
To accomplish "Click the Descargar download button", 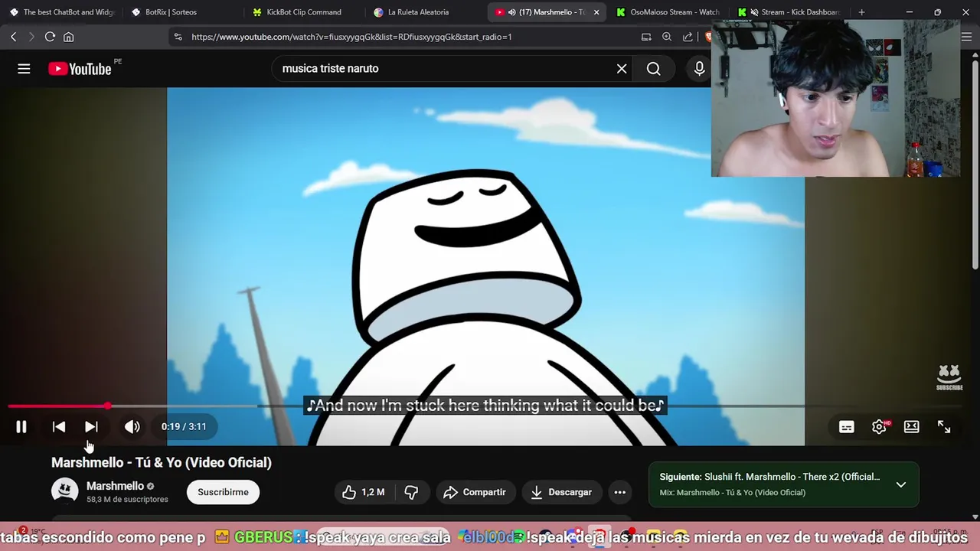I will tap(561, 492).
